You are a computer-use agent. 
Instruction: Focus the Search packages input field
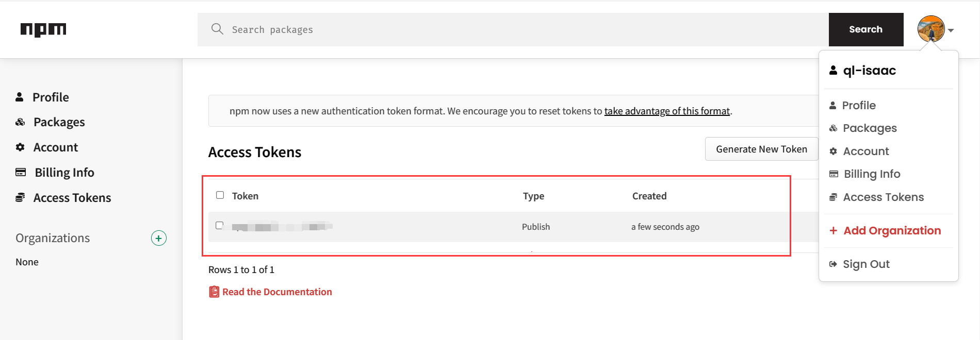tap(513, 29)
